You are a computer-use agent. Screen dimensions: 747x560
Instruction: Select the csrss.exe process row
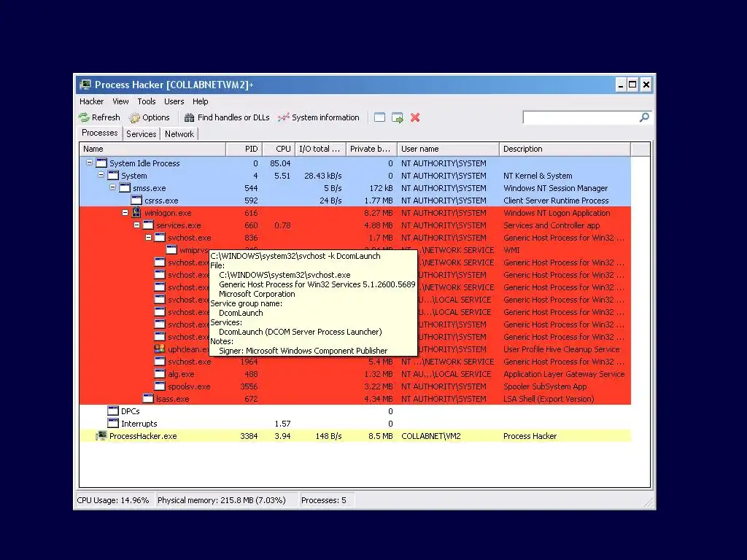click(355, 201)
